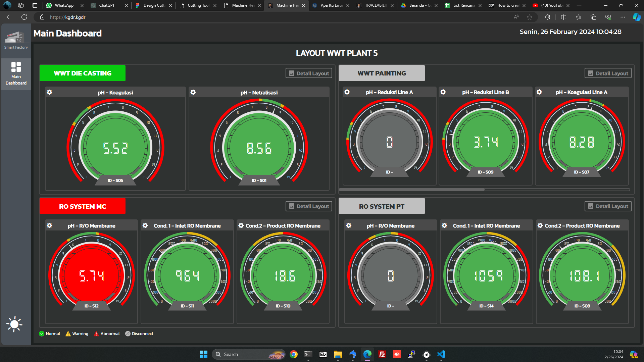Viewport: 644px width, 362px height.
Task: Open Visual Studio Code from taskbar
Action: 441,354
